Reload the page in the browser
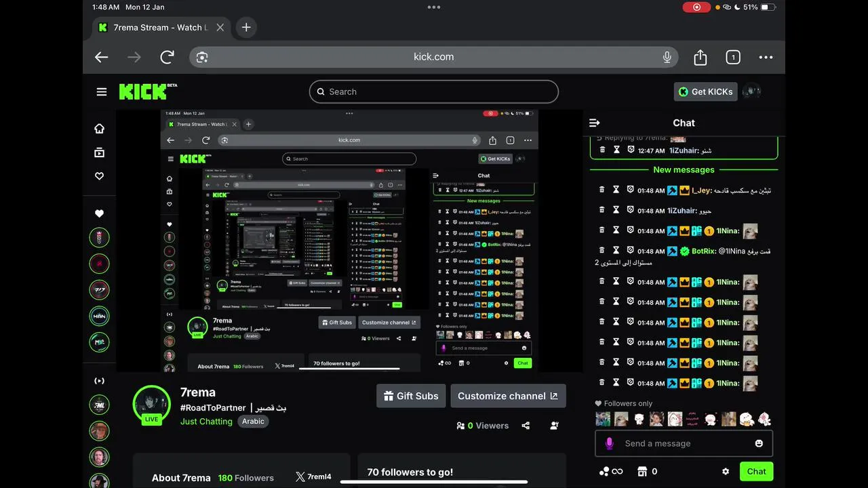The image size is (868, 488). pos(167,57)
